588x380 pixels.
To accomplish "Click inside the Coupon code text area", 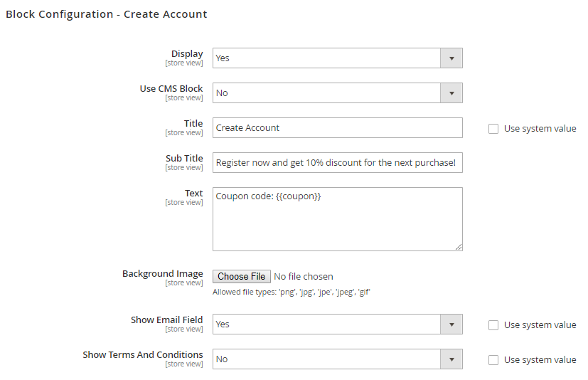I will pos(337,219).
